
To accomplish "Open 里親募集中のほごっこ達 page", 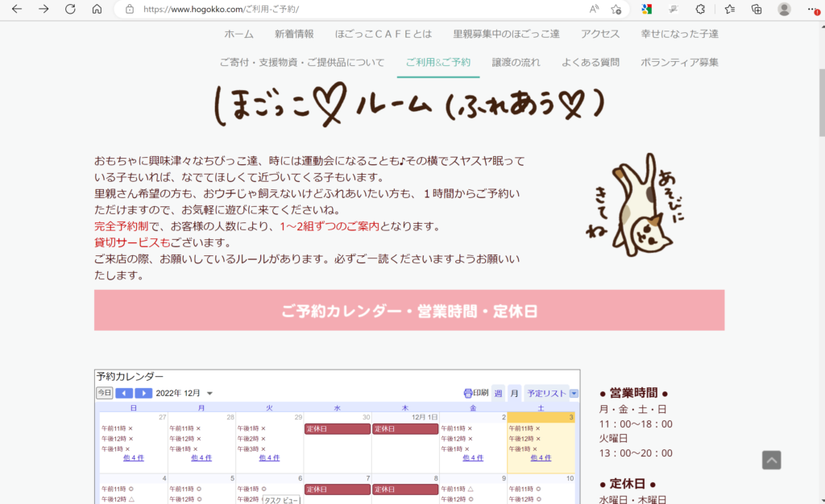I will point(506,34).
